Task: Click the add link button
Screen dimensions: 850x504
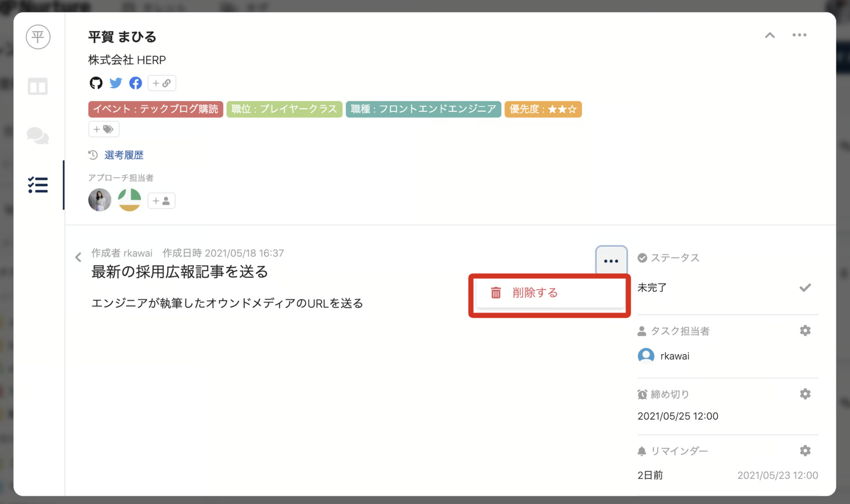Action: (162, 83)
